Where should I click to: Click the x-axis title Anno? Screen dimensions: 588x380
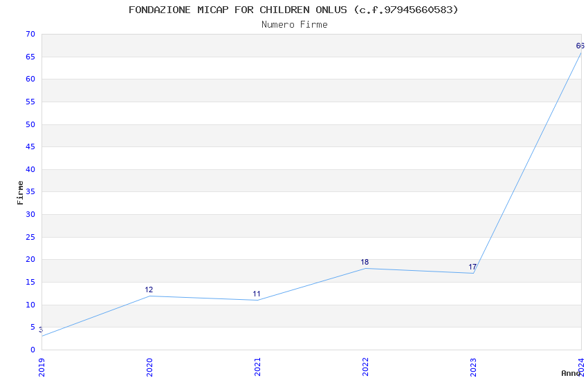point(571,373)
